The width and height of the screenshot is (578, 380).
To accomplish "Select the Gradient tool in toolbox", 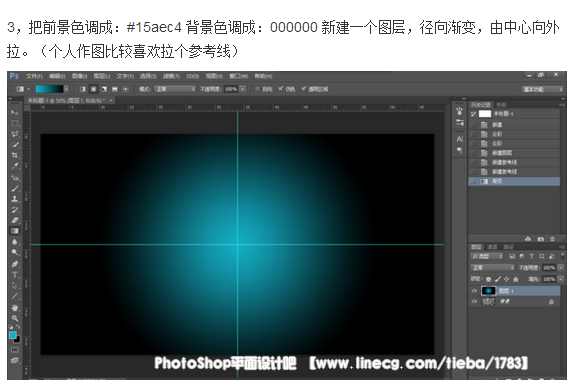I will point(15,231).
